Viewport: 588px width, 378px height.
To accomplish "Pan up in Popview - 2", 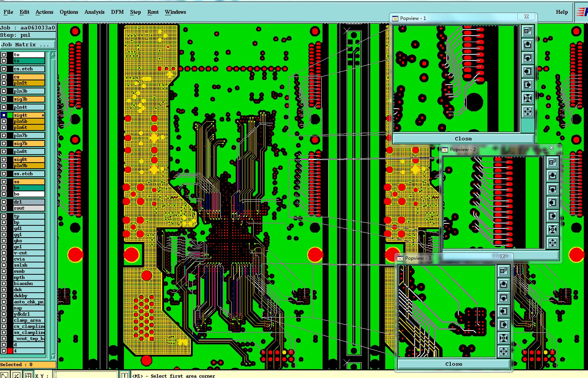I will click(x=552, y=176).
